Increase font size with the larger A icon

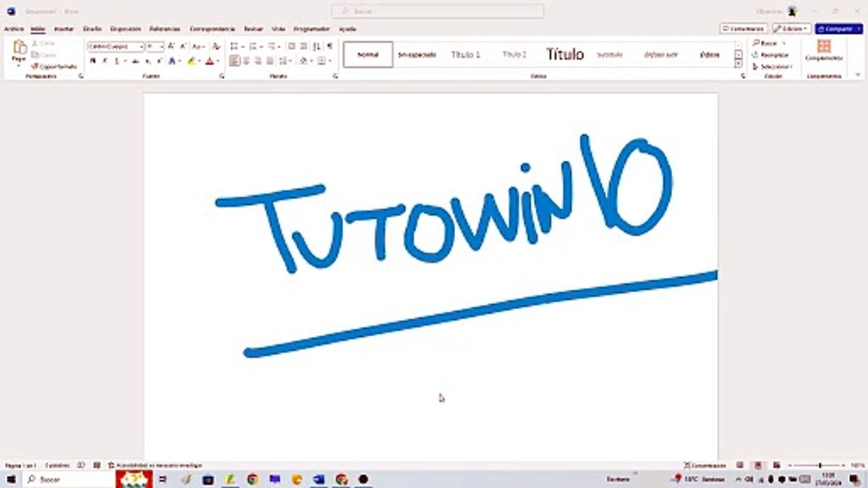click(171, 46)
